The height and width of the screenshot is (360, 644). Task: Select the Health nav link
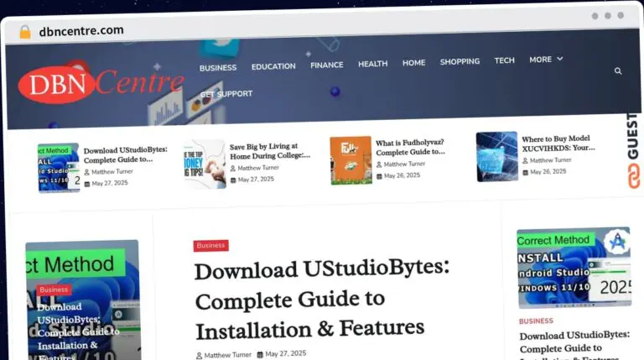[372, 64]
